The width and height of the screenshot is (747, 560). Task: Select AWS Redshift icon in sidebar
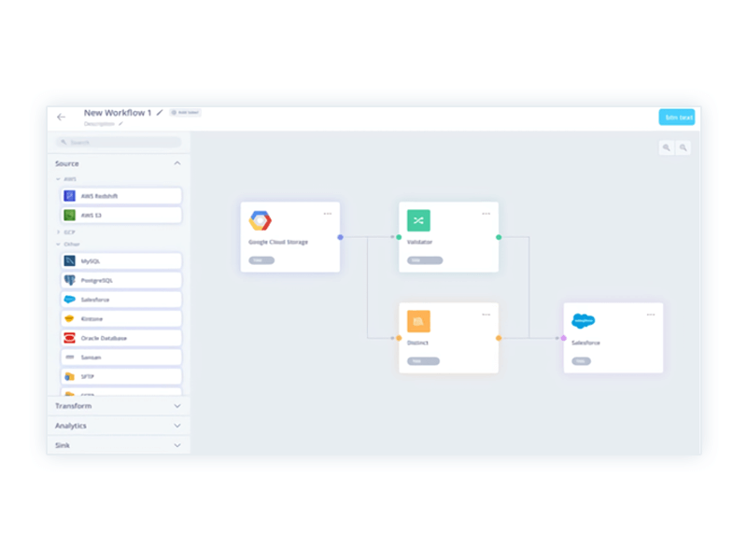coord(69,196)
